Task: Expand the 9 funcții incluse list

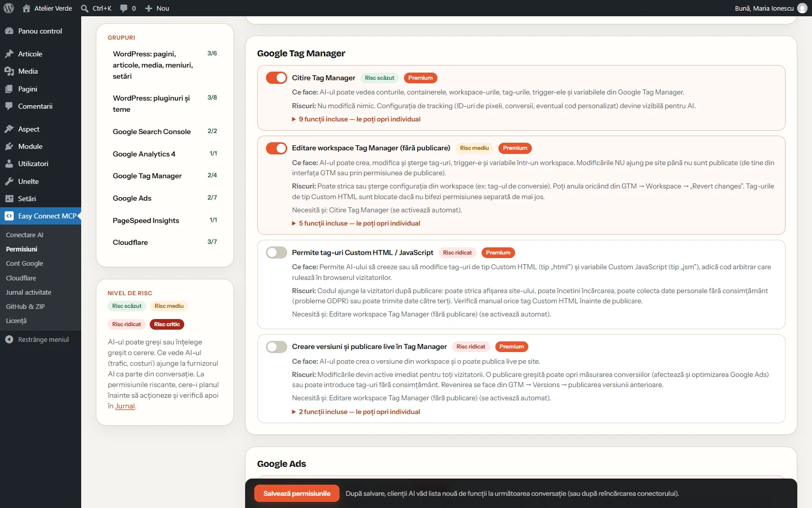Action: (x=356, y=119)
